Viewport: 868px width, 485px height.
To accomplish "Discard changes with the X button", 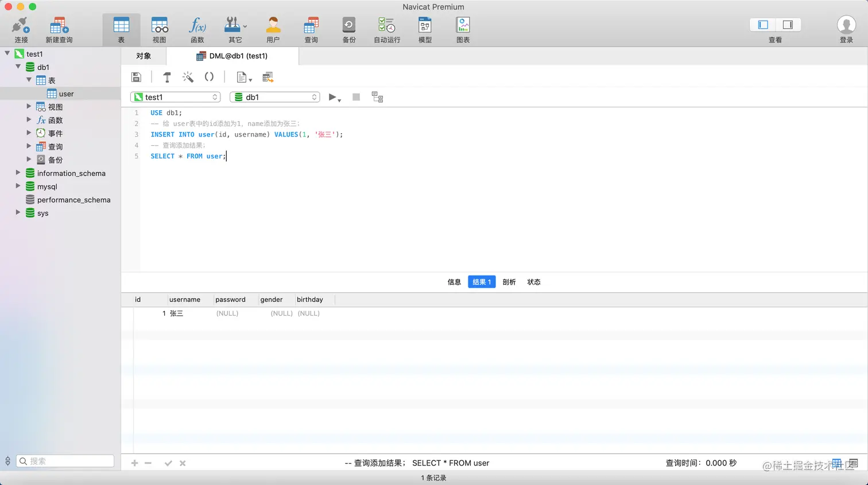I will point(183,463).
